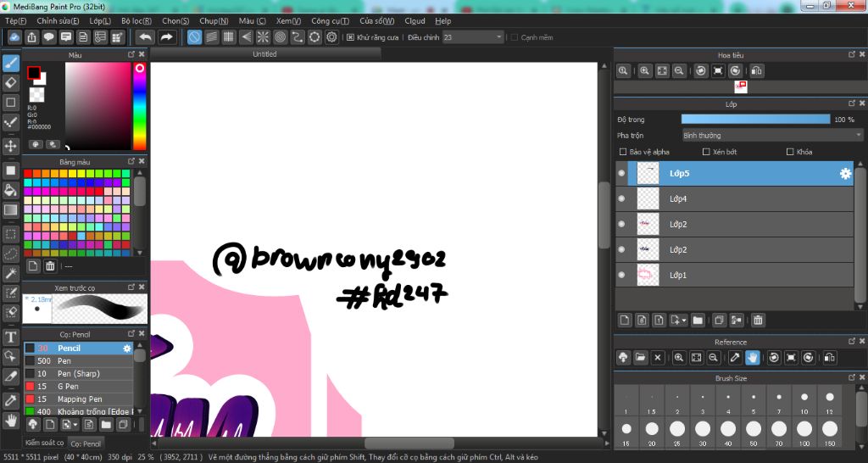Click the Redo arrow in toolbar
The height and width of the screenshot is (463, 868).
click(x=166, y=37)
